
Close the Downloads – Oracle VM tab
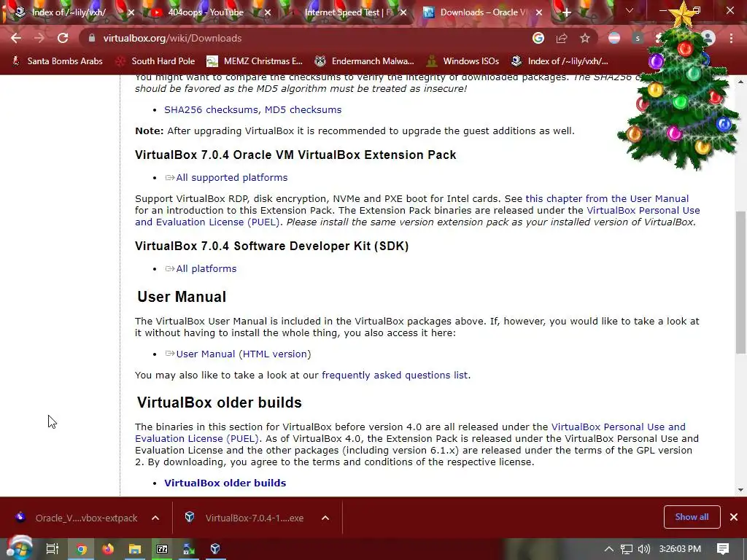tap(539, 12)
